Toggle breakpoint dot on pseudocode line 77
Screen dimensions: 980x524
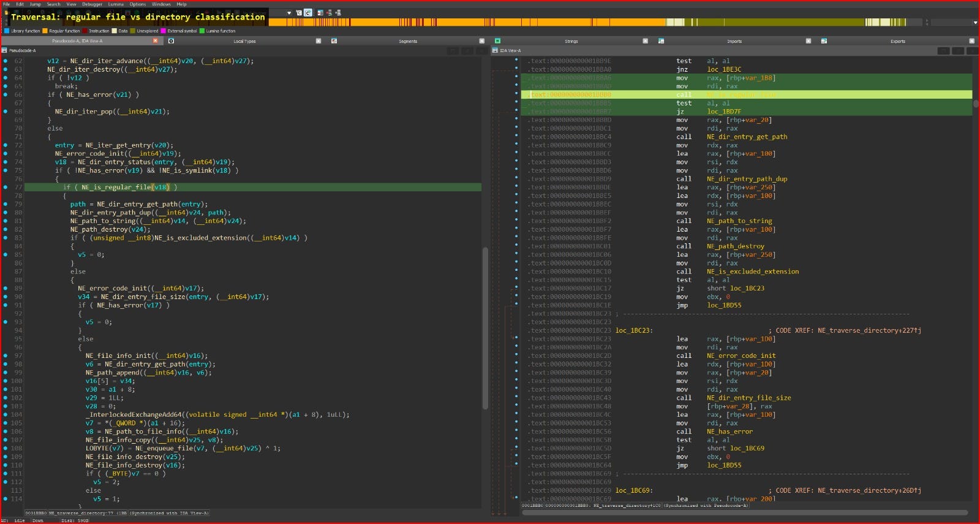(6, 187)
